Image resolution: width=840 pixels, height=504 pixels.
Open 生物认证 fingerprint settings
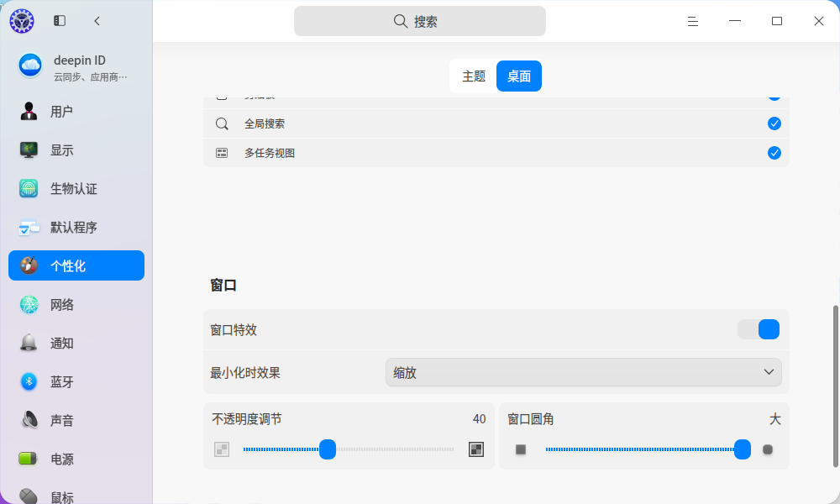click(76, 188)
